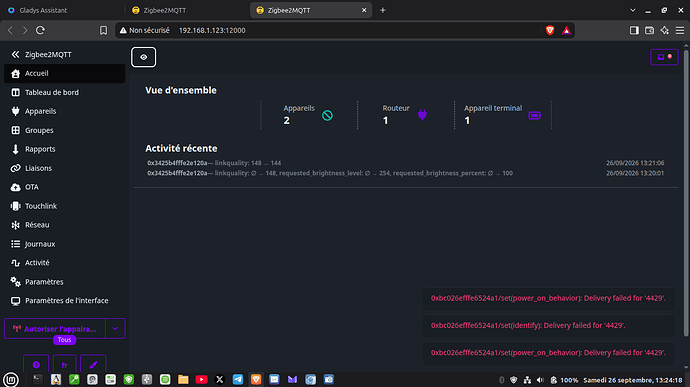Click timestamp 26/09/2026 13:21:06
Screen dimensions: 690x387
coord(635,163)
